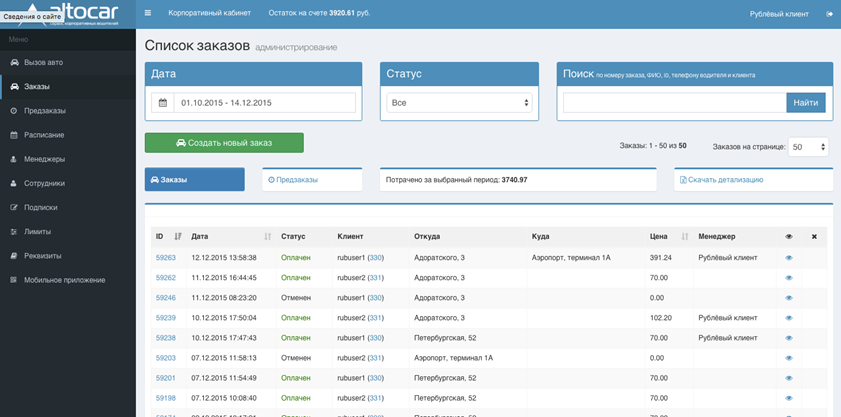View order 59263 via eye icon
The height and width of the screenshot is (417, 841).
[788, 258]
